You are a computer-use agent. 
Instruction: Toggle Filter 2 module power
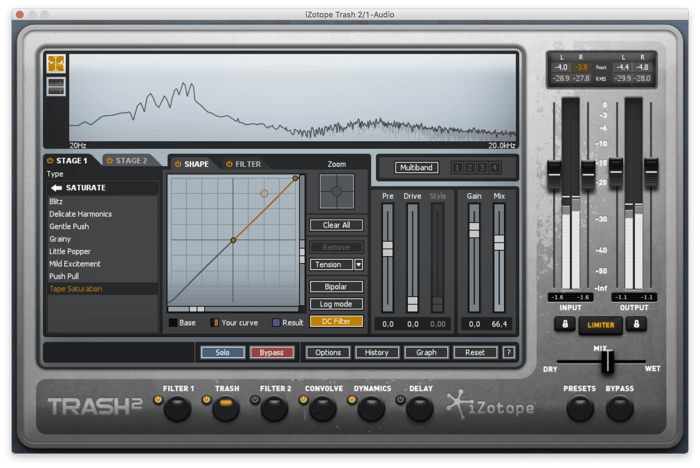point(255,399)
